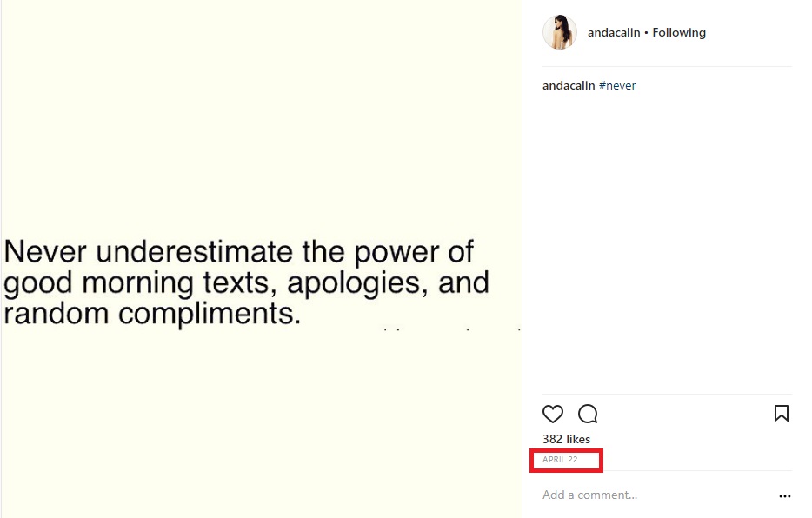Click the word "apologies," in the quote image
The image size is (812, 518).
(358, 284)
